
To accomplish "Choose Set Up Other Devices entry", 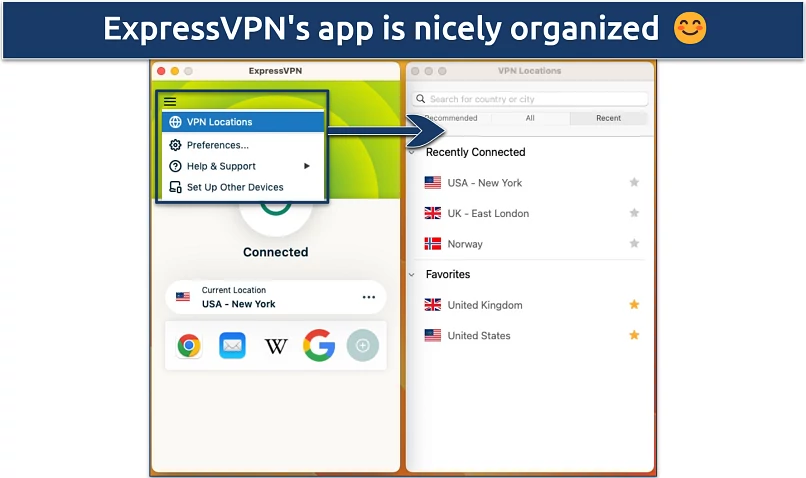I will click(x=243, y=187).
